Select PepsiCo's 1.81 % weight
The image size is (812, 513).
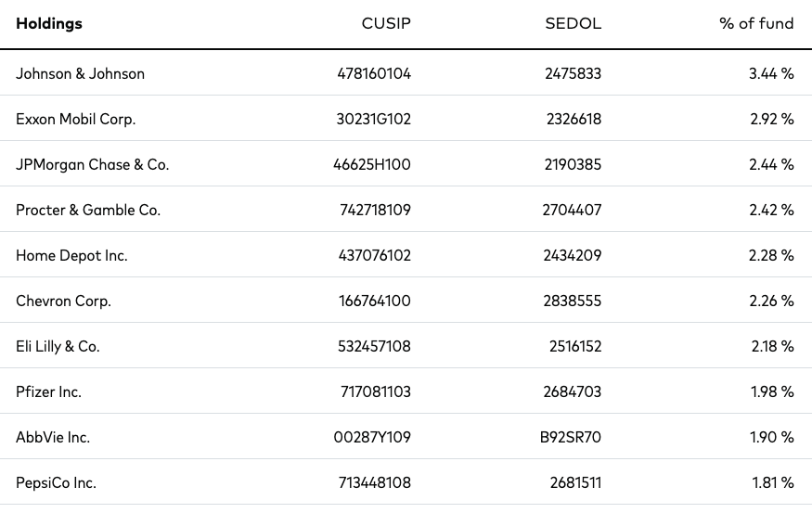773,483
